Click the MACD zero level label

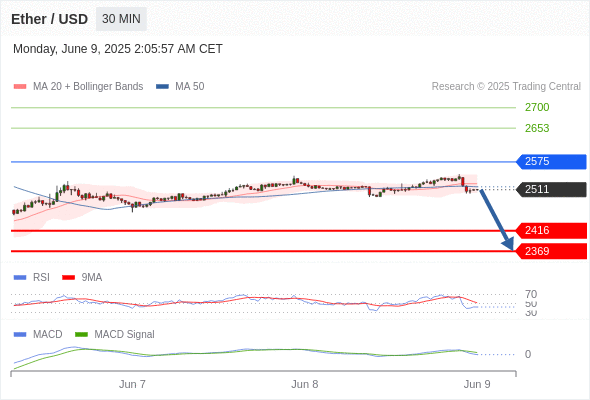click(528, 354)
